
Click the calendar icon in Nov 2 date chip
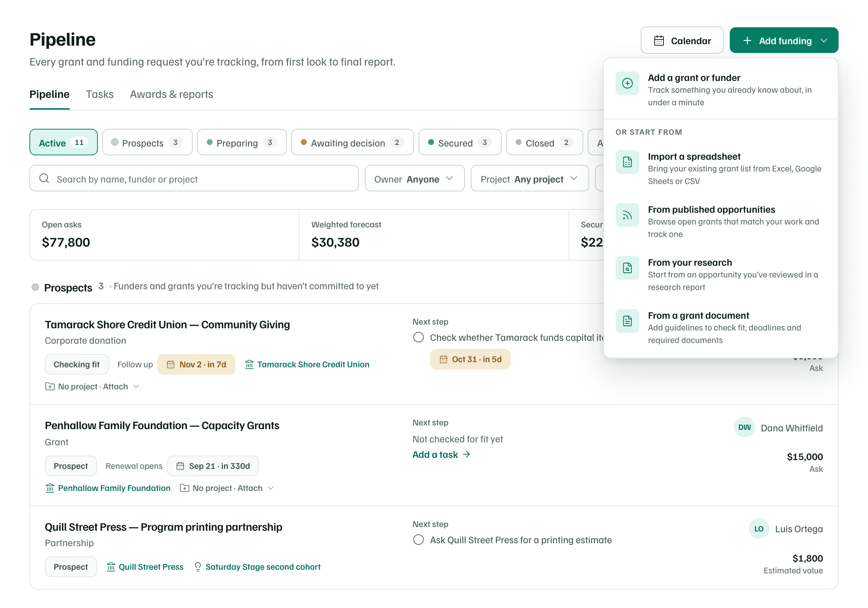click(x=171, y=364)
